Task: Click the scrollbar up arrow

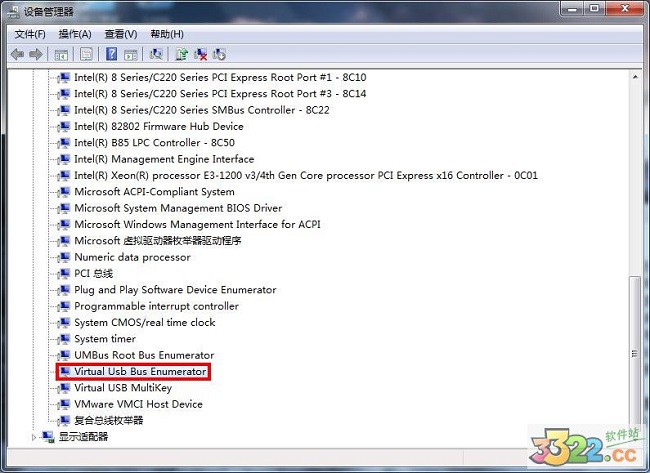Action: click(635, 77)
